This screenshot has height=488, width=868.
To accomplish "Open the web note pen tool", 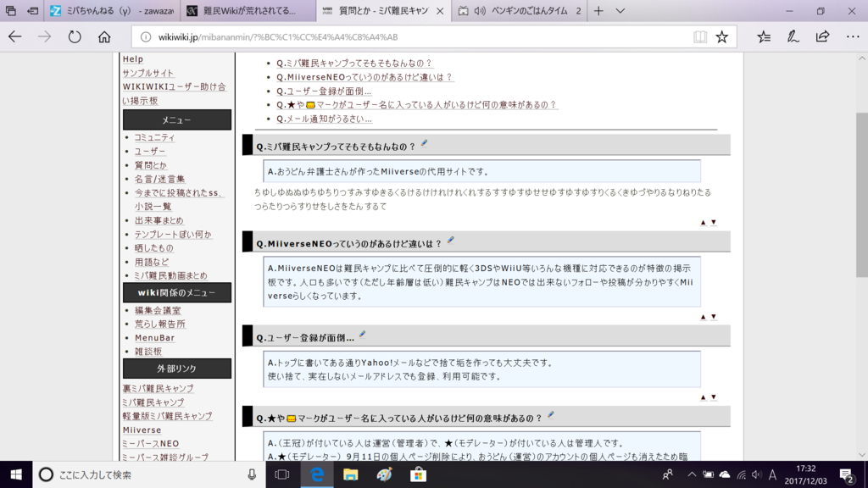I will click(x=793, y=37).
